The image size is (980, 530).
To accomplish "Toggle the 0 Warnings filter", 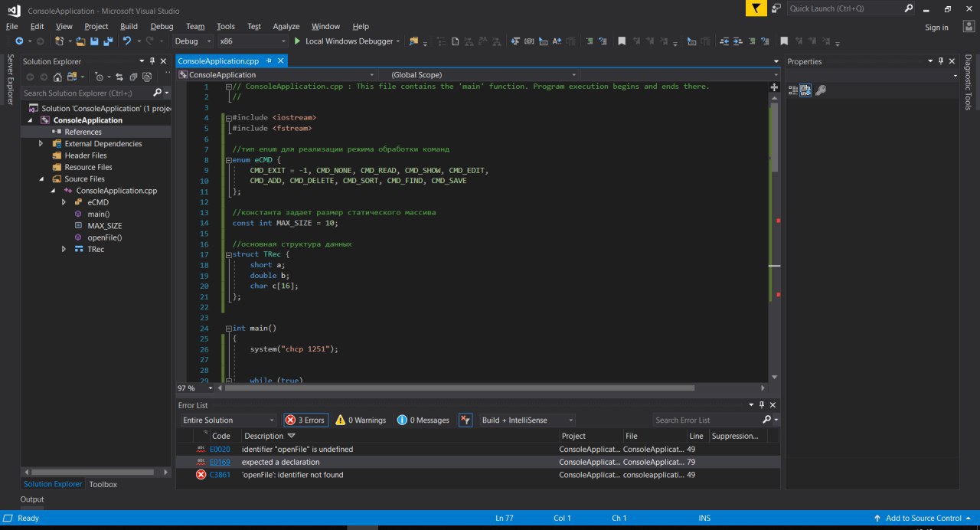I will click(x=361, y=420).
